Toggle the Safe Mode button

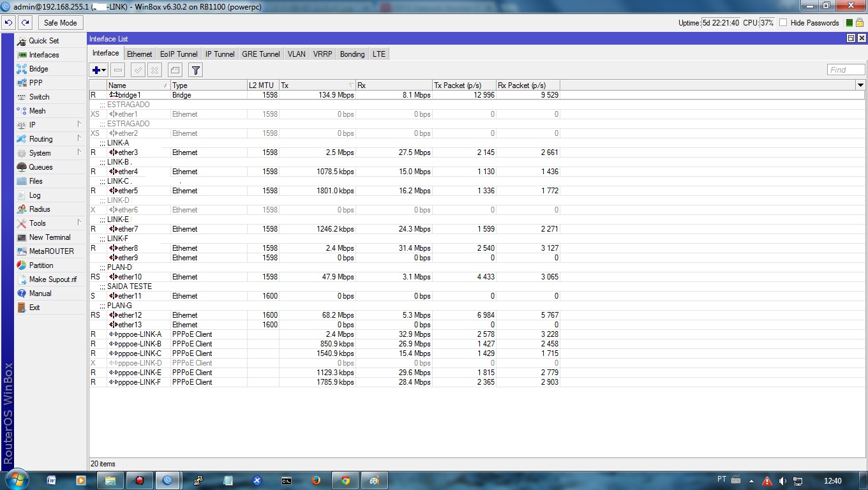point(61,23)
